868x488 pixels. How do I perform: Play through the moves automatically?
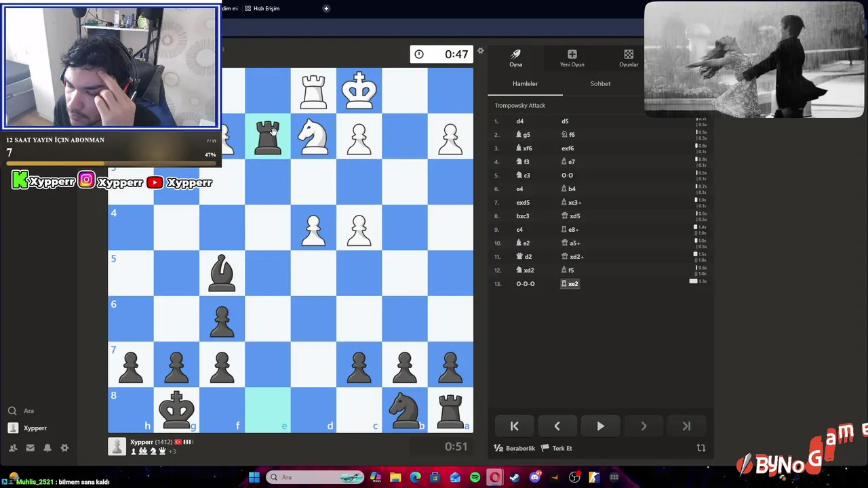(x=600, y=426)
